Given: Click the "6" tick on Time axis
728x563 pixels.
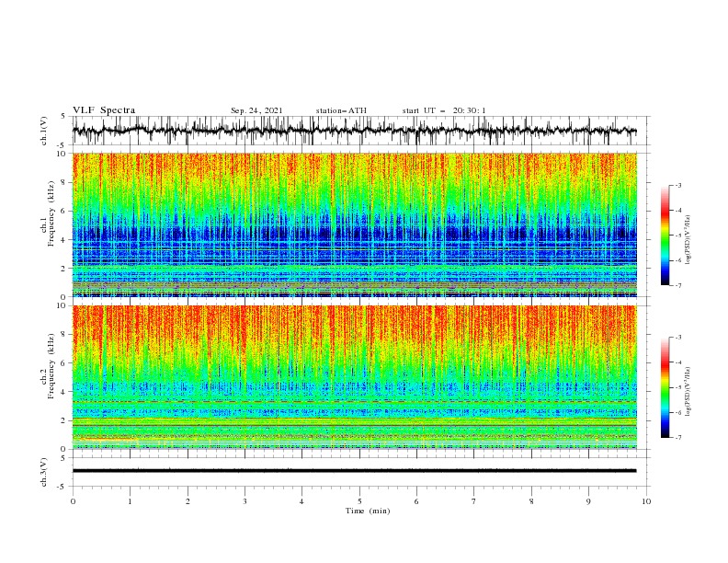Looking at the screenshot, I should point(416,501).
